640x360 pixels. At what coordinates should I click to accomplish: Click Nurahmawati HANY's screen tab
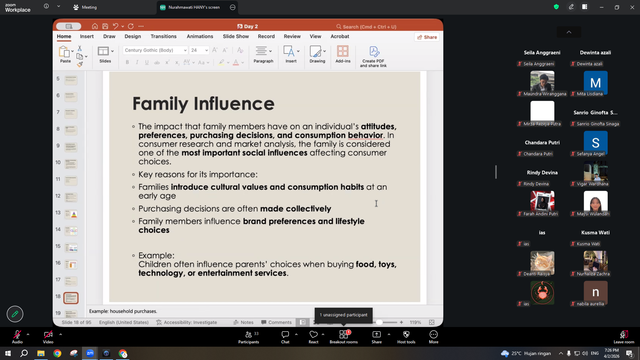[x=198, y=7]
